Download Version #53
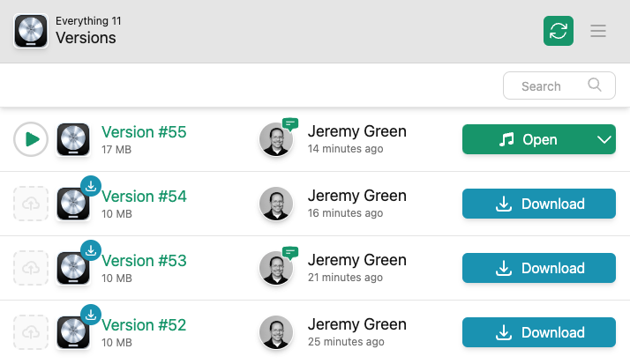630x364 pixels. point(538,268)
